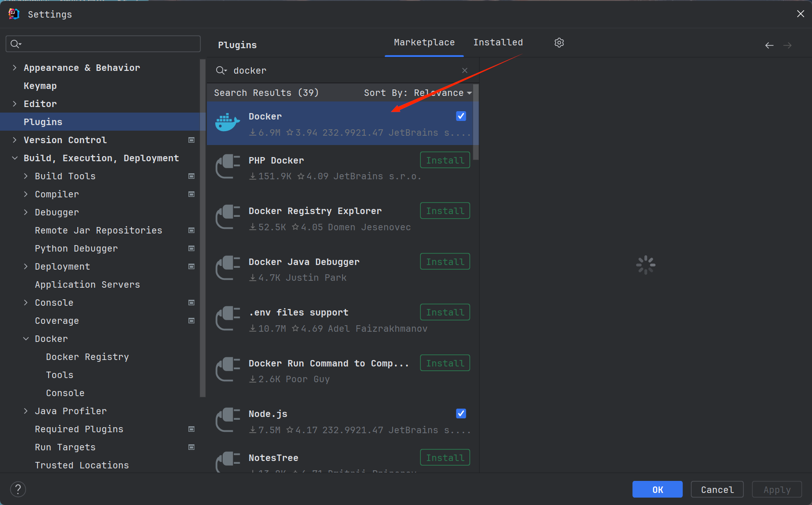The image size is (812, 505).
Task: Open Trusted Locations settings page
Action: (82, 465)
